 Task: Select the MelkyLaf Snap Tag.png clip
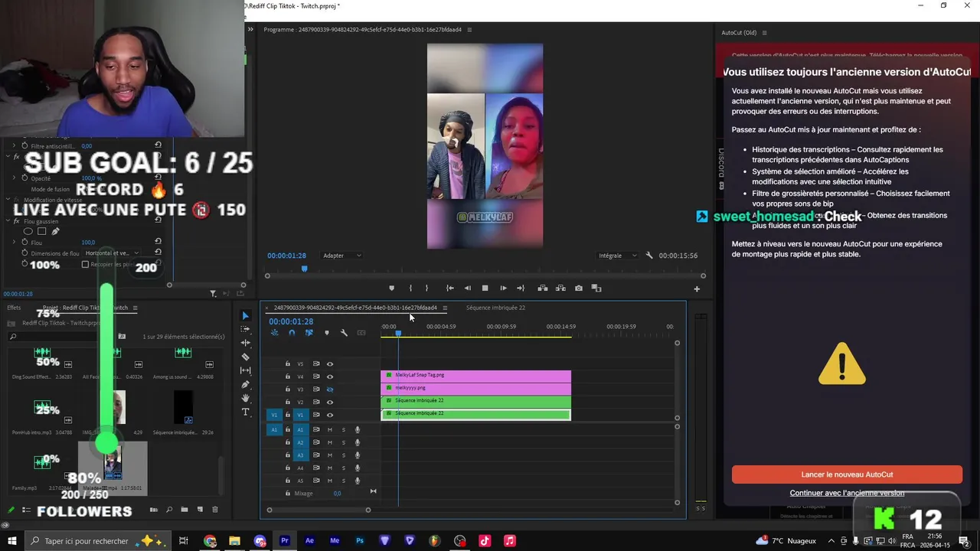tap(475, 376)
